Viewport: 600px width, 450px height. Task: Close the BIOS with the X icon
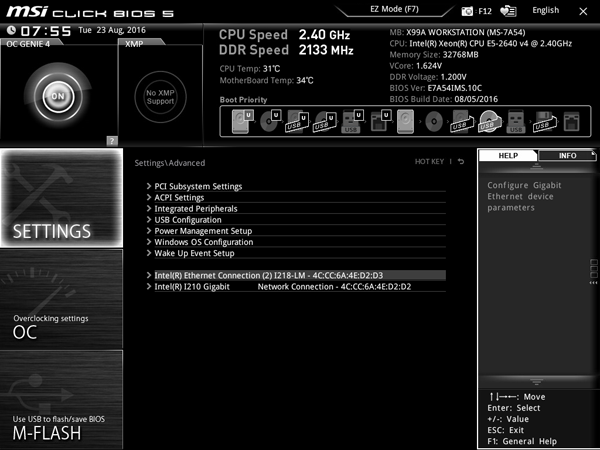583,11
